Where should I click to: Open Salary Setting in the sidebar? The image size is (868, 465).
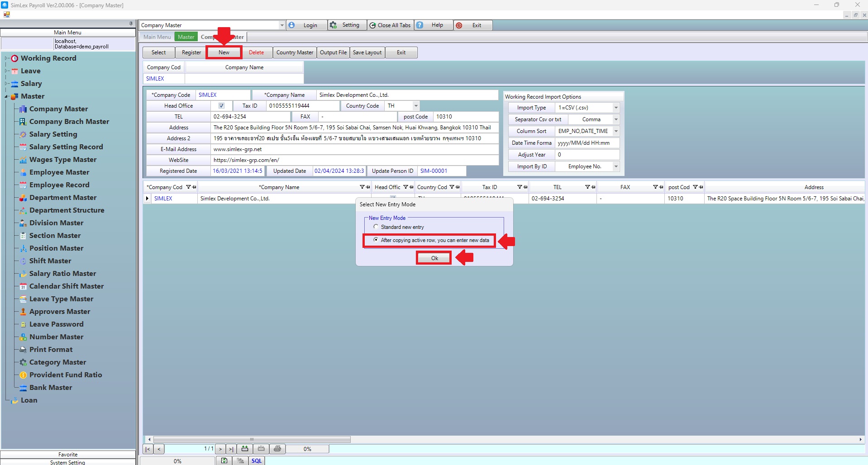point(53,134)
